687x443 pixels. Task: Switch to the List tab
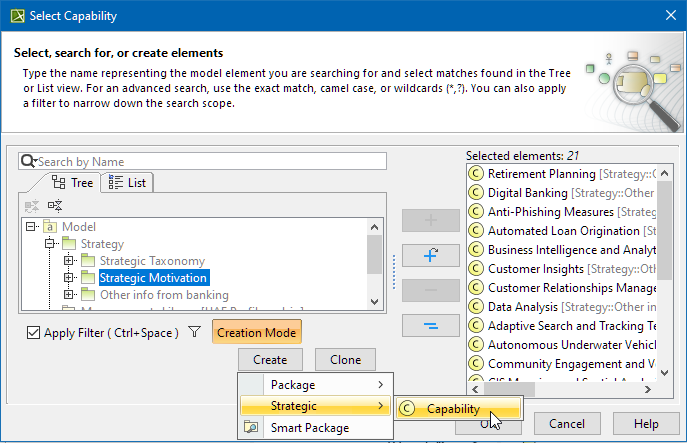pos(127,182)
